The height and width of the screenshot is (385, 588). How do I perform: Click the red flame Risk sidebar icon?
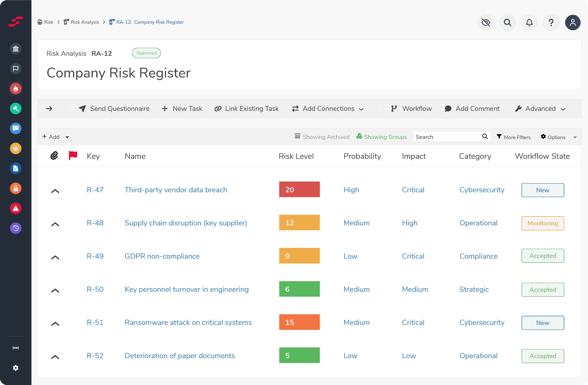point(16,89)
